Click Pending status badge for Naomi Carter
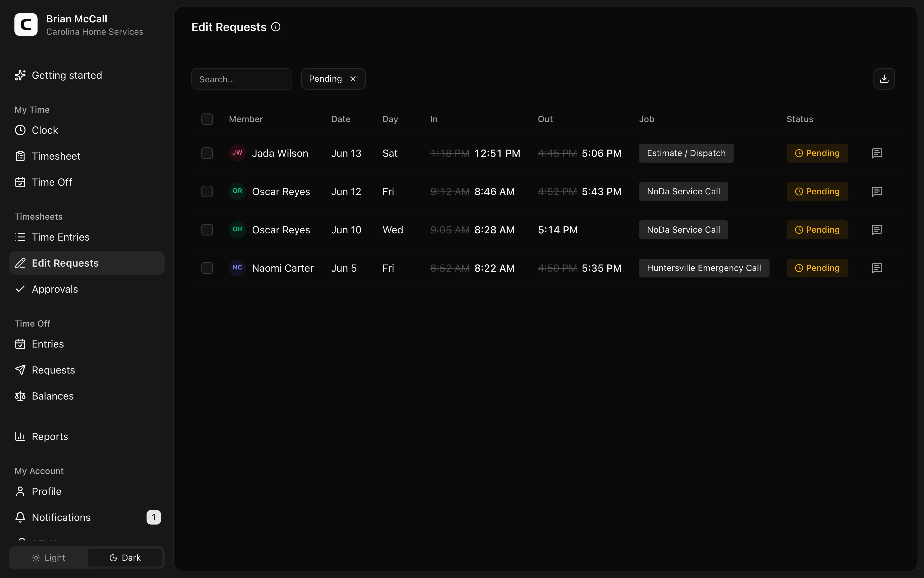Viewport: 924px width, 578px height. (817, 268)
